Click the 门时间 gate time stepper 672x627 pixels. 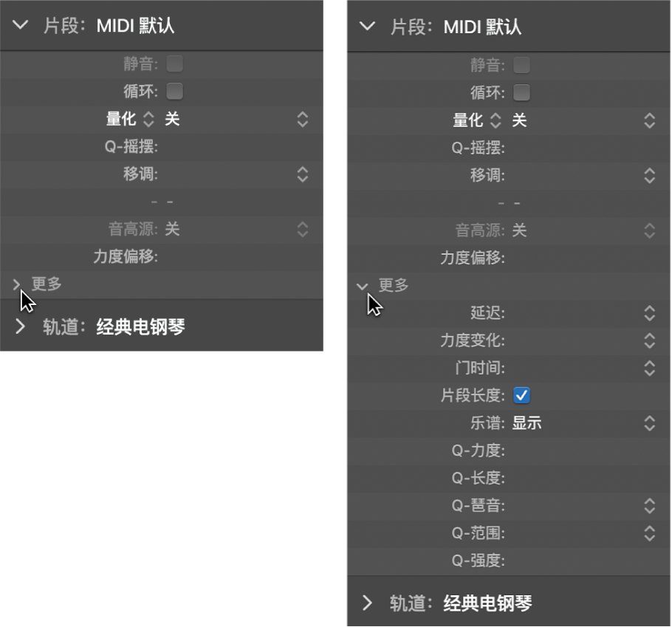click(648, 368)
